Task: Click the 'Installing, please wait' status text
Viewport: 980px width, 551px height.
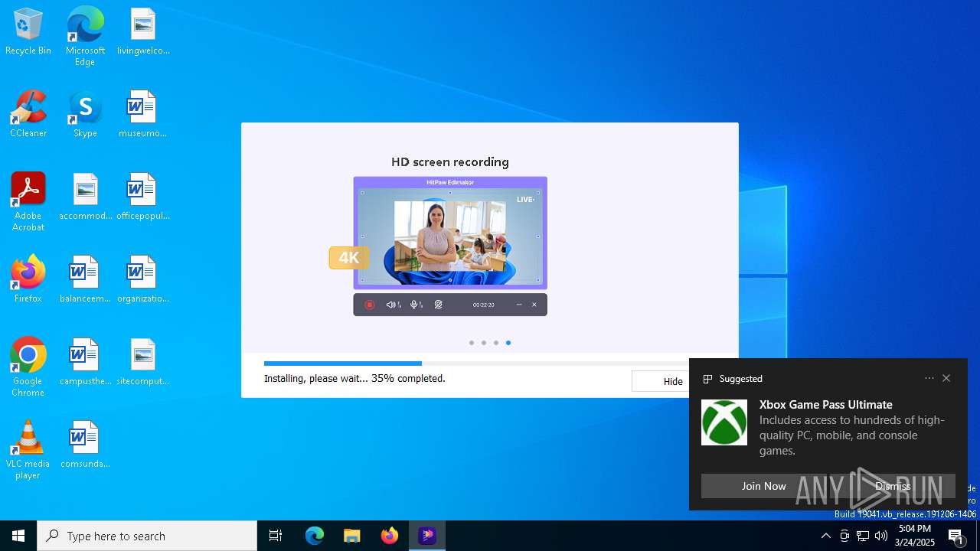Action: [354, 378]
